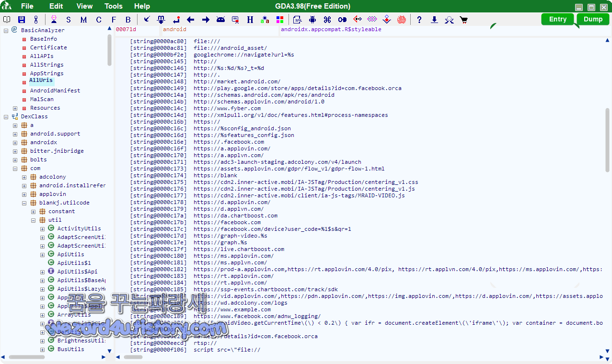Click the colored 'aa' rename icon
This screenshot has height=364, width=612.
pyautogui.click(x=265, y=20)
